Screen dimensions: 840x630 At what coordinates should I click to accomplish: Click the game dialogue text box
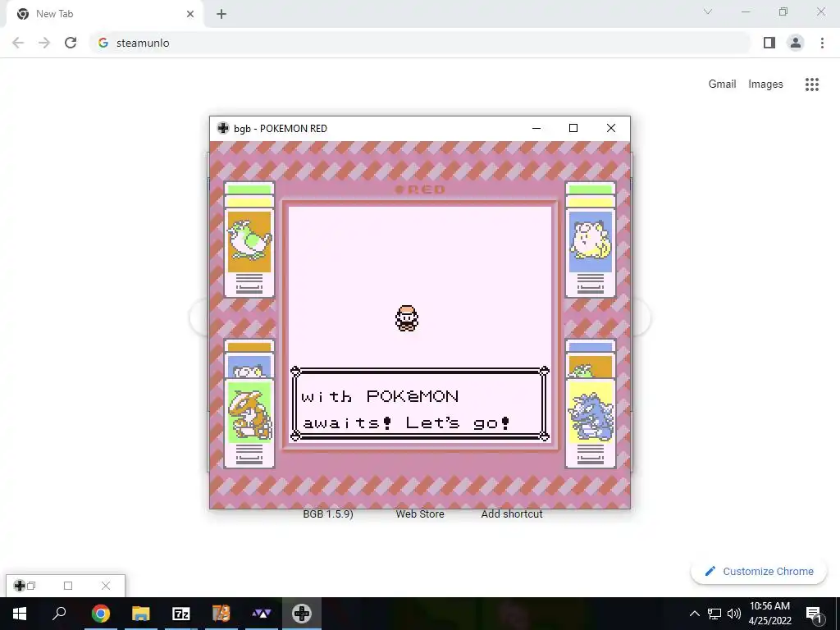(419, 404)
